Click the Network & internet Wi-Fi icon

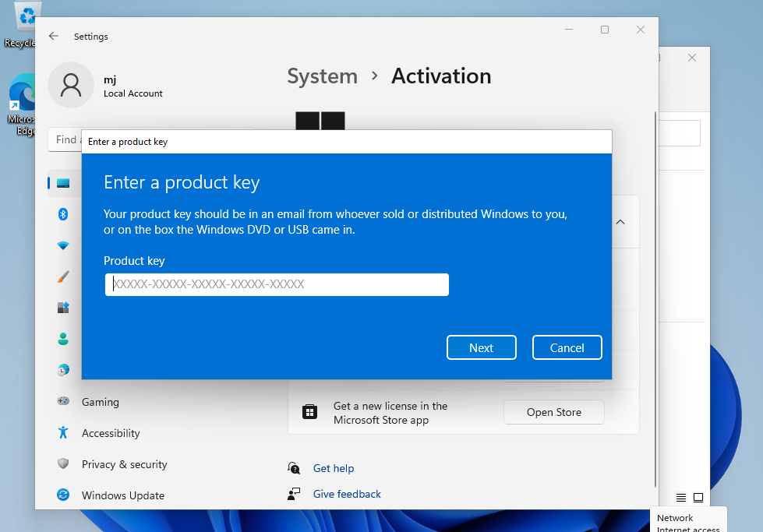(63, 245)
